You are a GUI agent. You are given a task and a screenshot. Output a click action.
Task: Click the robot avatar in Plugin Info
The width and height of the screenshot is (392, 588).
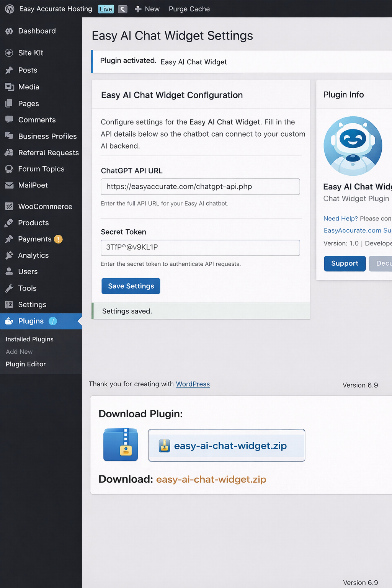click(x=353, y=146)
